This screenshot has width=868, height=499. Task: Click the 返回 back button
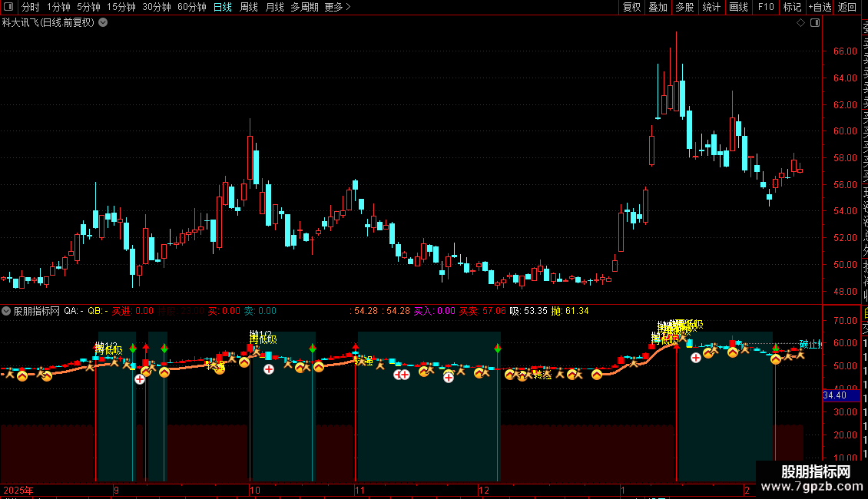pos(847,7)
